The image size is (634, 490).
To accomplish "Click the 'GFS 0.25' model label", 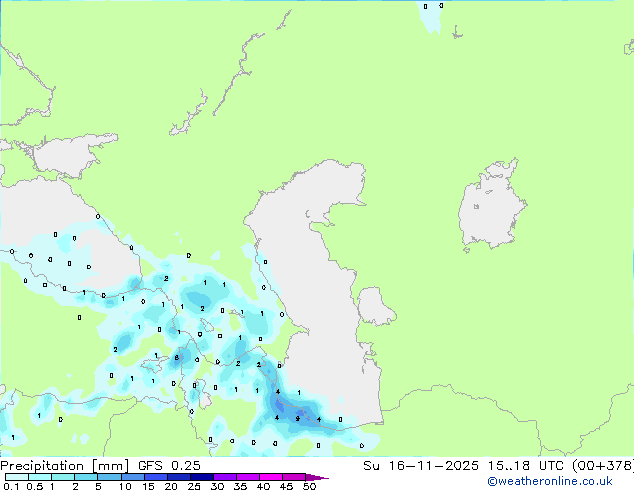I will tap(169, 466).
